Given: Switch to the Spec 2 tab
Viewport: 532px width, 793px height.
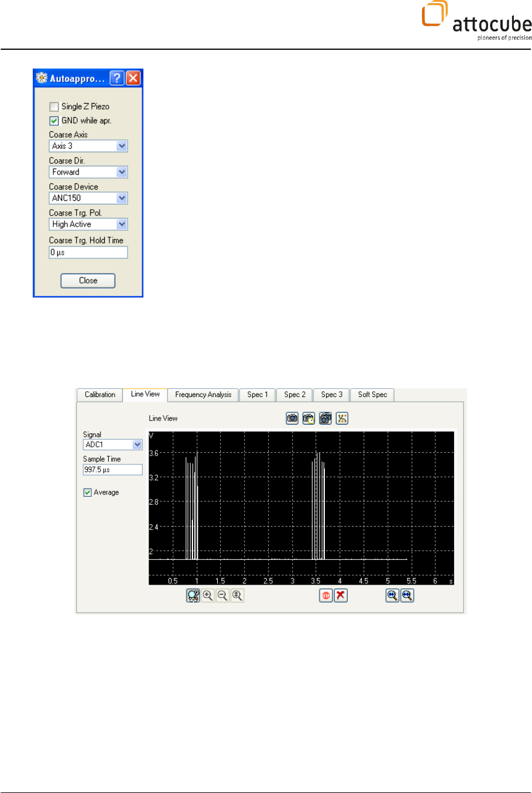Looking at the screenshot, I should [294, 395].
